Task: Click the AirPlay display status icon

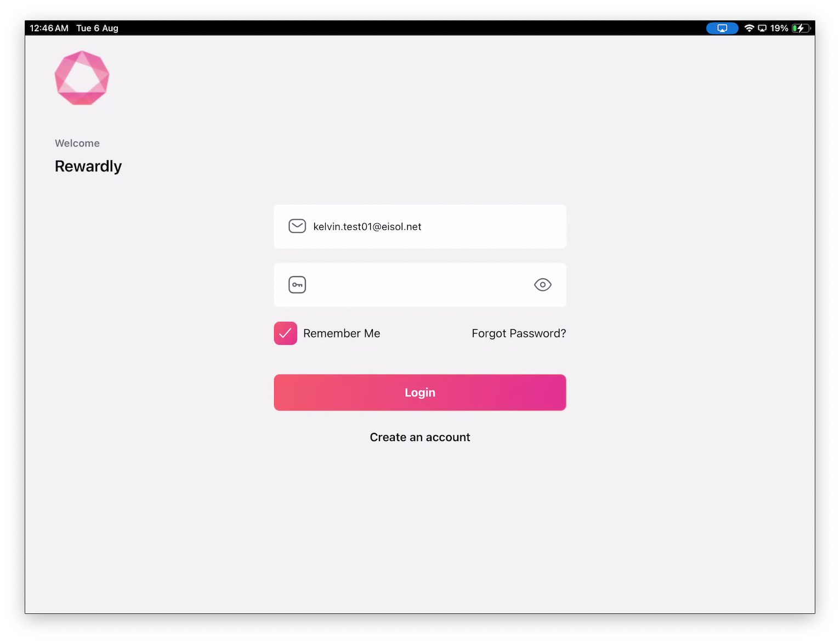Action: tap(762, 28)
